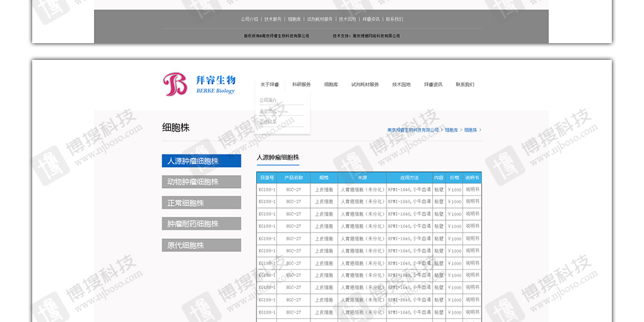
Task: Click 公司介绍 in the footer navigation
Action: (249, 19)
